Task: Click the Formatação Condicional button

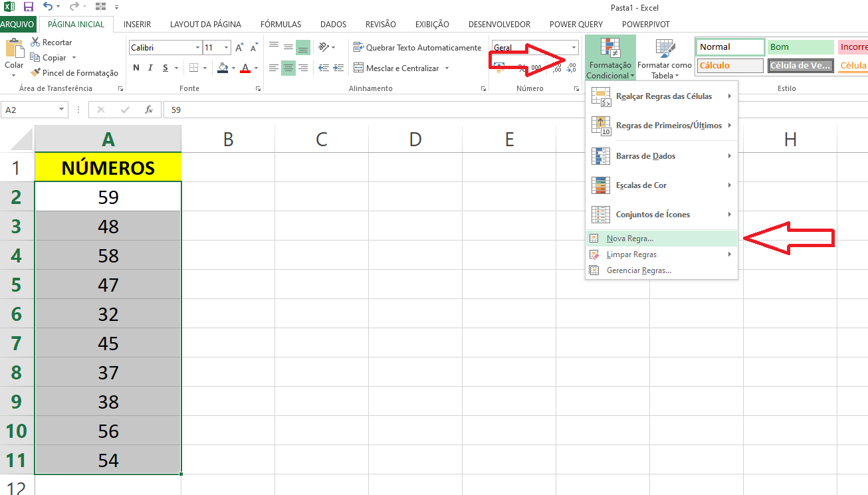Action: [610, 58]
